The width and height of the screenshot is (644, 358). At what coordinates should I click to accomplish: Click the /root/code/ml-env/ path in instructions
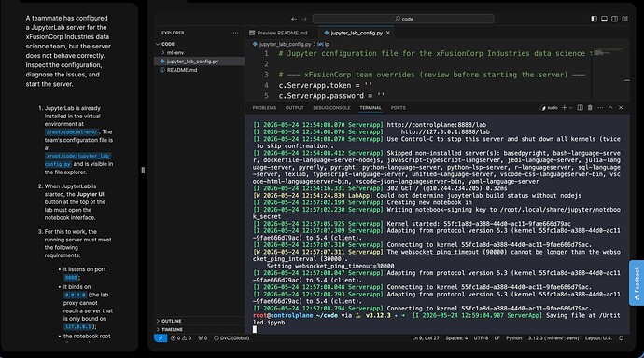(72, 132)
